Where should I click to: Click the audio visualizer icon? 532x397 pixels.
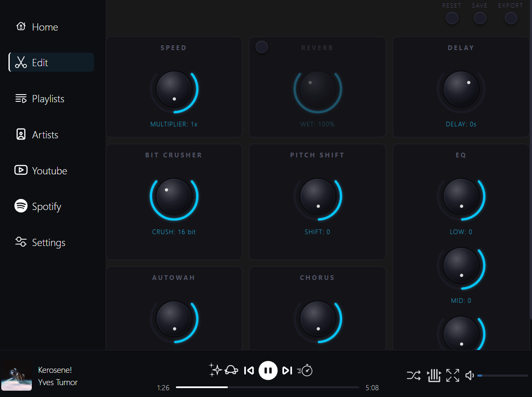coord(434,375)
